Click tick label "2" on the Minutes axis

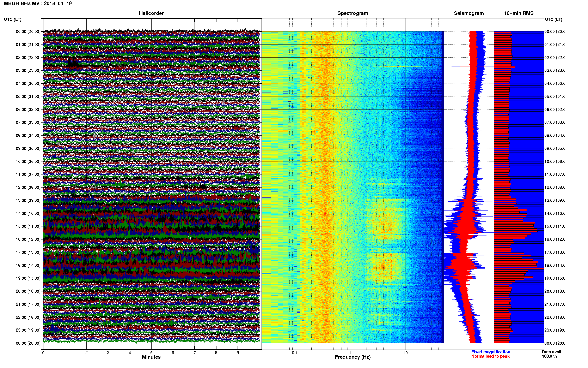pyautogui.click(x=87, y=353)
